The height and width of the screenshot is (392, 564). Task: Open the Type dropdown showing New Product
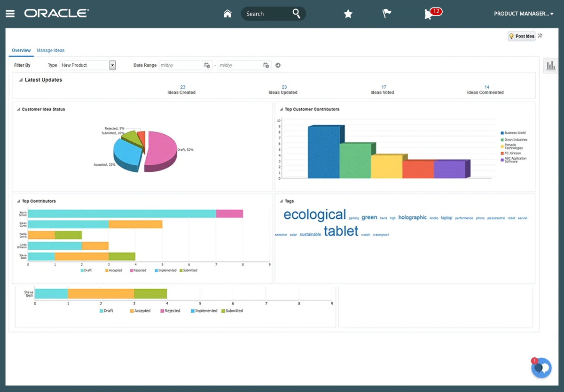tap(112, 65)
